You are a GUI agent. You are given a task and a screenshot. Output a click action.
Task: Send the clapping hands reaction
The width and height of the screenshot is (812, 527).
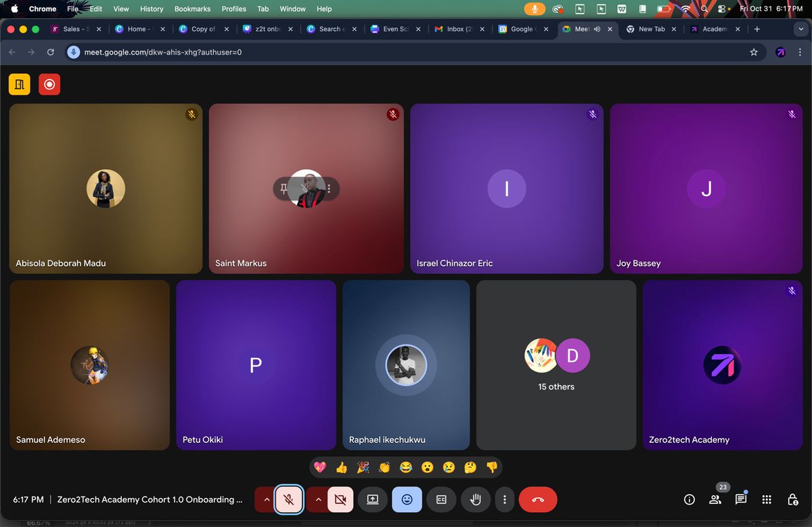tap(385, 467)
